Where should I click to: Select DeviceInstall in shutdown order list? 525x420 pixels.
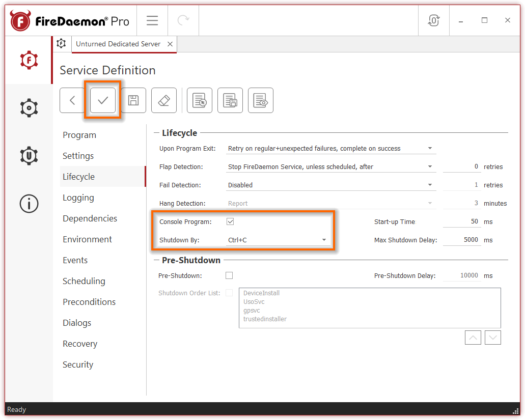pos(261,293)
